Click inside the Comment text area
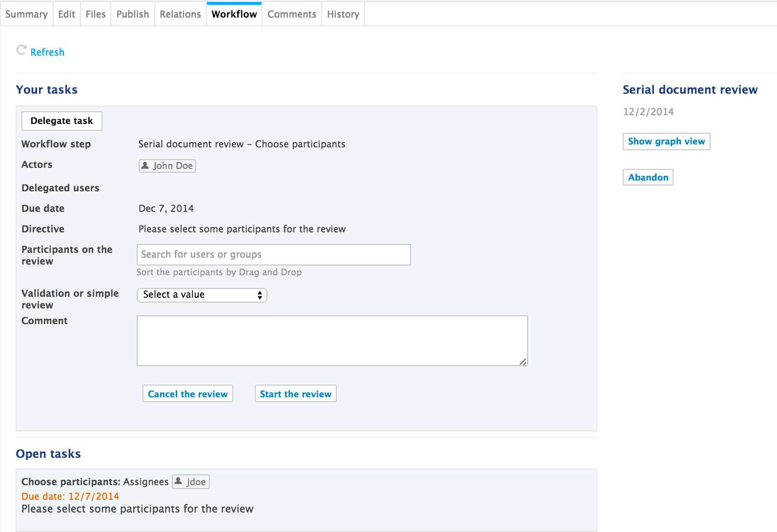Image resolution: width=777 pixels, height=532 pixels. [x=332, y=341]
